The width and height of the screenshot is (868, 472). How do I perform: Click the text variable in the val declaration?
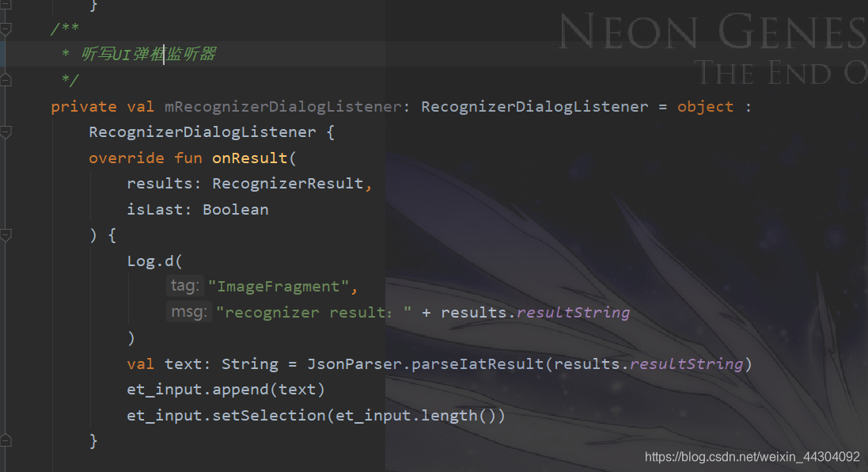[x=183, y=364]
